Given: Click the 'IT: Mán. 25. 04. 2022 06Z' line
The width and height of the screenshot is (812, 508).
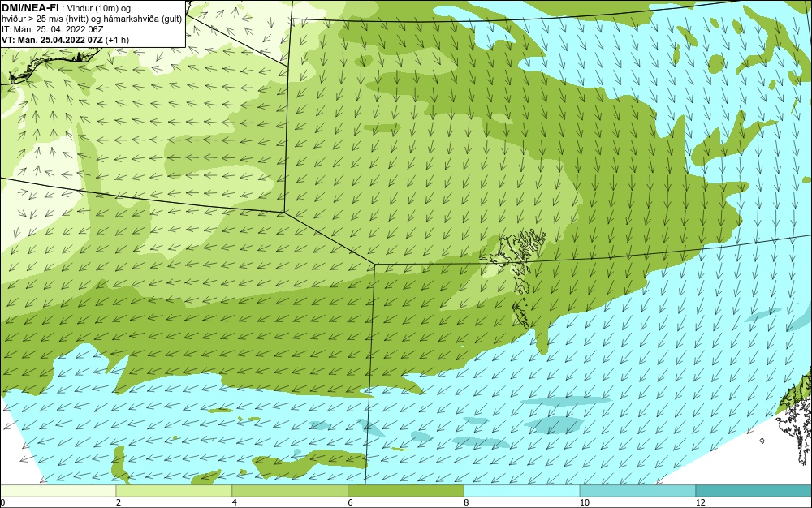Looking at the screenshot, I should click(52, 29).
